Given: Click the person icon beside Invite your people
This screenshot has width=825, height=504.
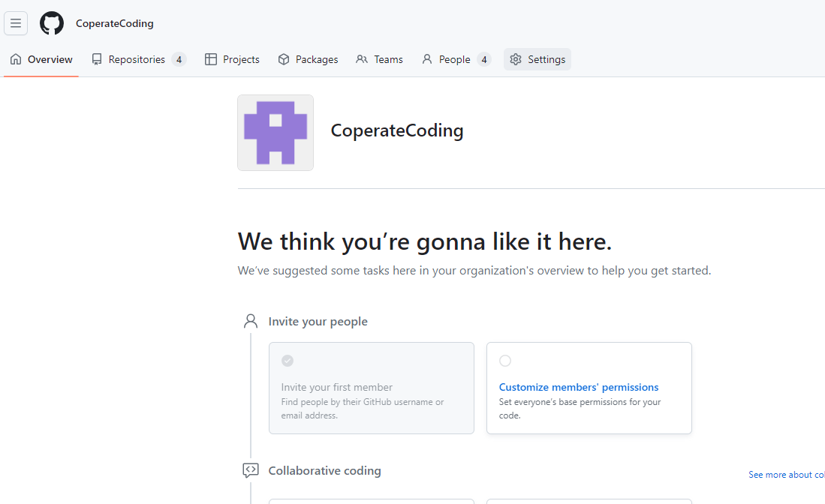Looking at the screenshot, I should [x=251, y=321].
